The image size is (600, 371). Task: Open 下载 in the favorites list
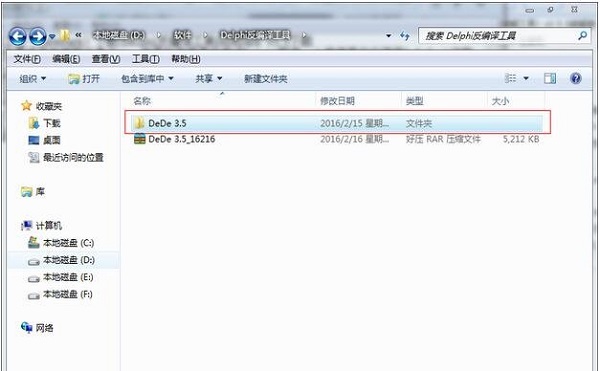coord(52,123)
